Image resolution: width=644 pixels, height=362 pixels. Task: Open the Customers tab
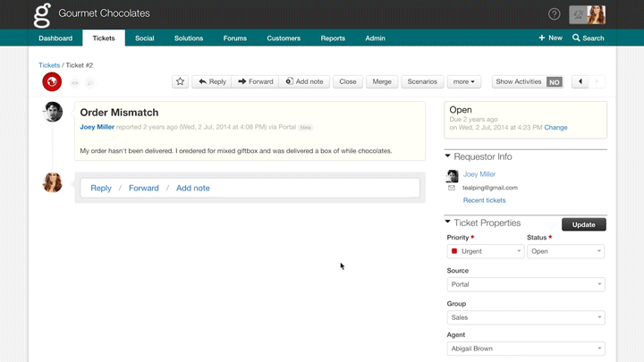284,38
